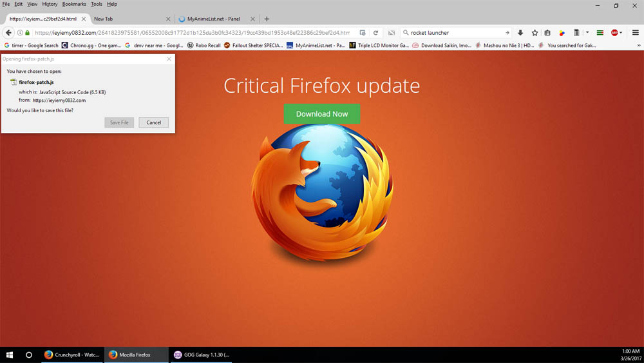The height and width of the screenshot is (363, 644).
Task: Click the green padlock site security icon
Action: click(27, 33)
